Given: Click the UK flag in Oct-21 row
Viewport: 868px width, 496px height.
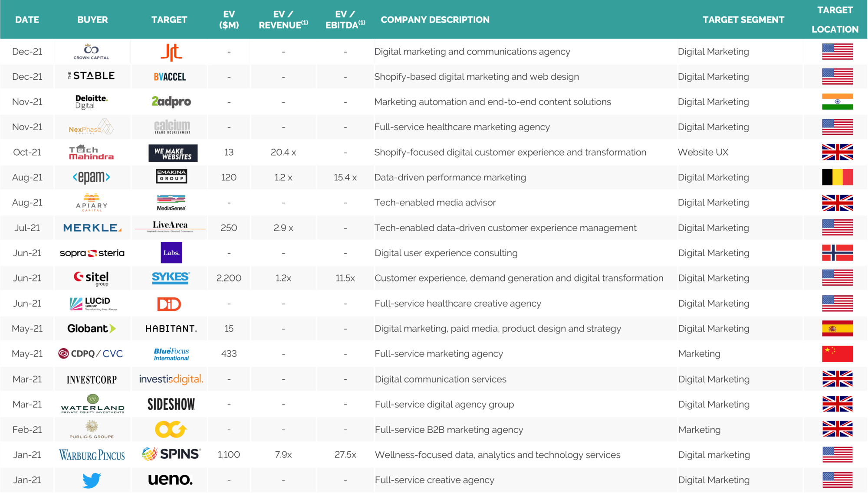Looking at the screenshot, I should (837, 152).
